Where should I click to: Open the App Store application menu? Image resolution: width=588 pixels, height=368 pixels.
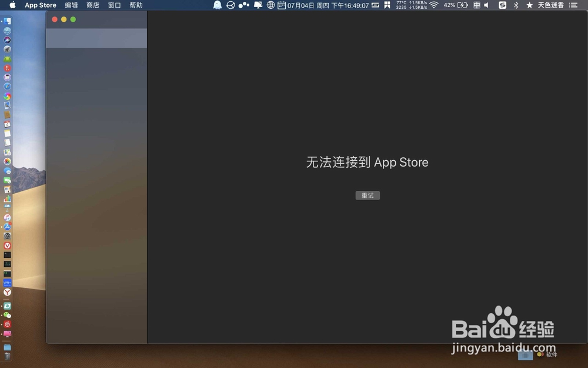click(x=41, y=5)
